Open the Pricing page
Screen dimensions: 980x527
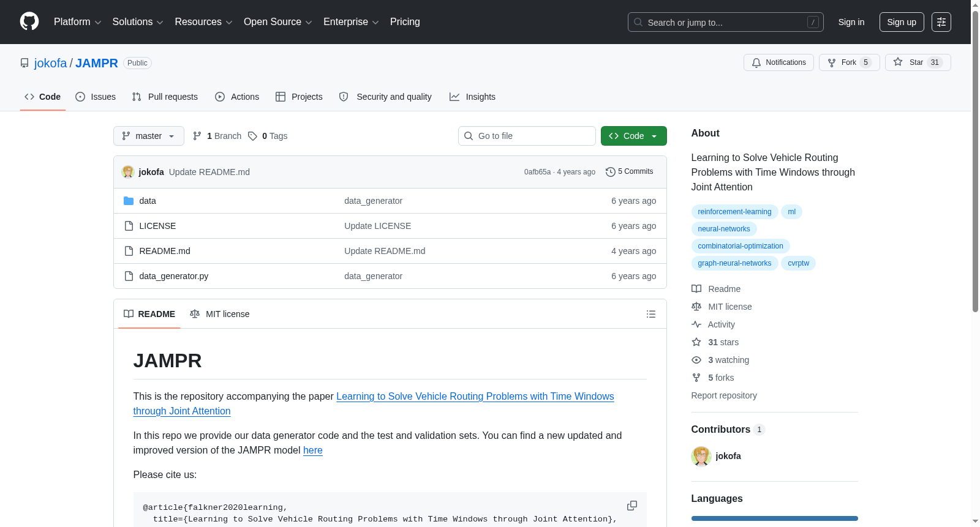405,22
